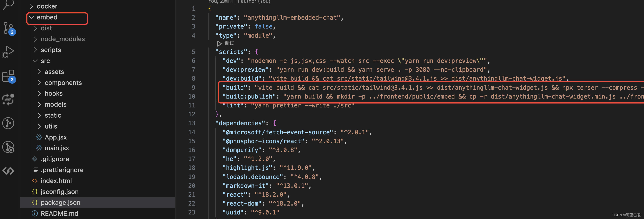Open the README.md file
Screen dimensions: 644x219
pyautogui.click(x=59, y=213)
